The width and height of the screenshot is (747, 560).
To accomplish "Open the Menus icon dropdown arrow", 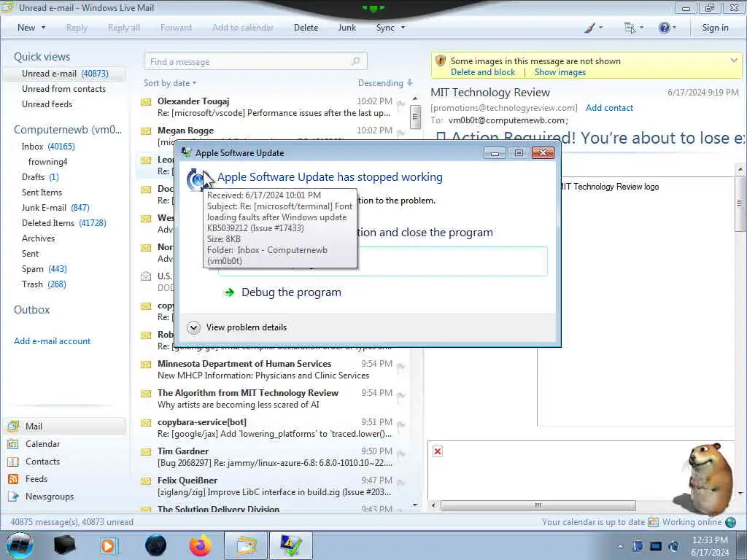I will click(641, 28).
